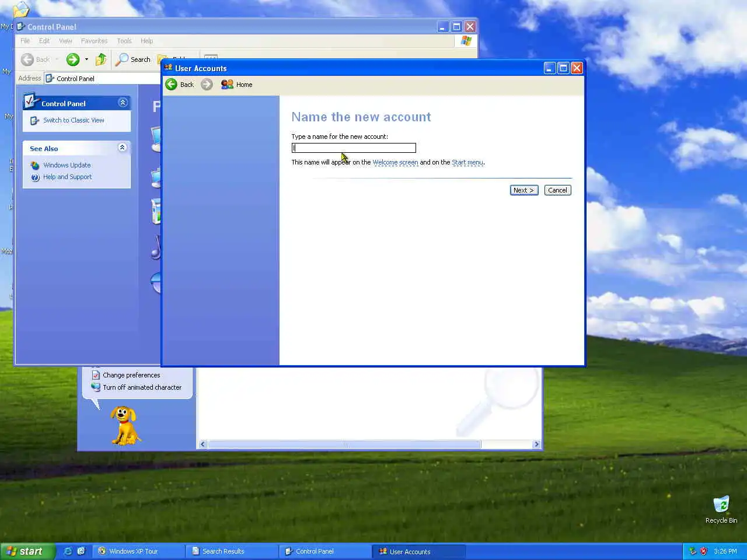747x560 pixels.
Task: Open Windows Update link
Action: click(67, 165)
